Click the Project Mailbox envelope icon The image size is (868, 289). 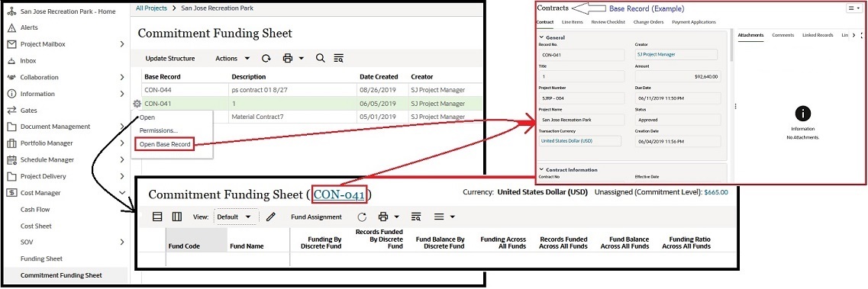tap(11, 44)
